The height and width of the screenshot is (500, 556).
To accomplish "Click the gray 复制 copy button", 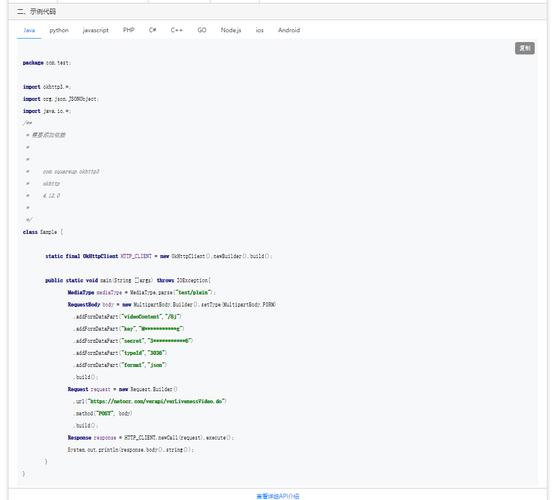I will 525,48.
